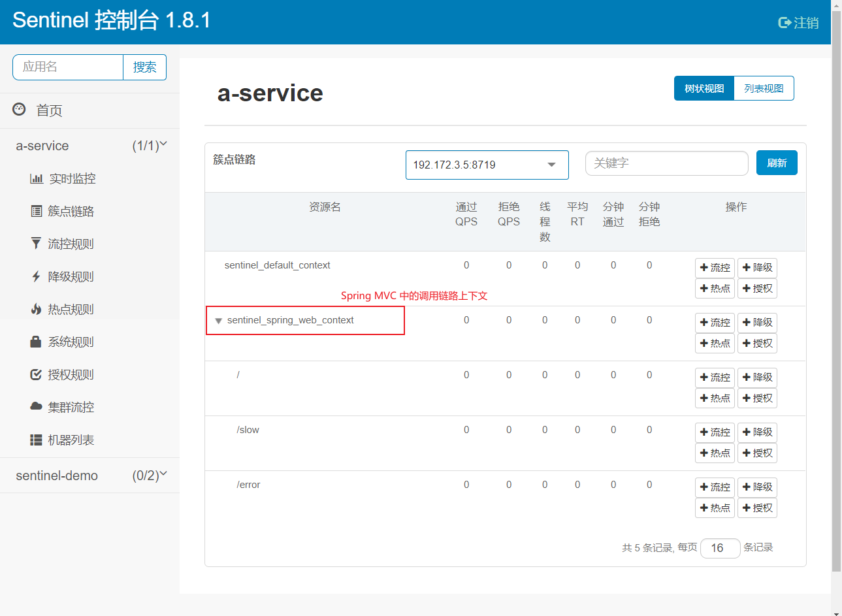Click the page size field showing 16

(x=721, y=548)
